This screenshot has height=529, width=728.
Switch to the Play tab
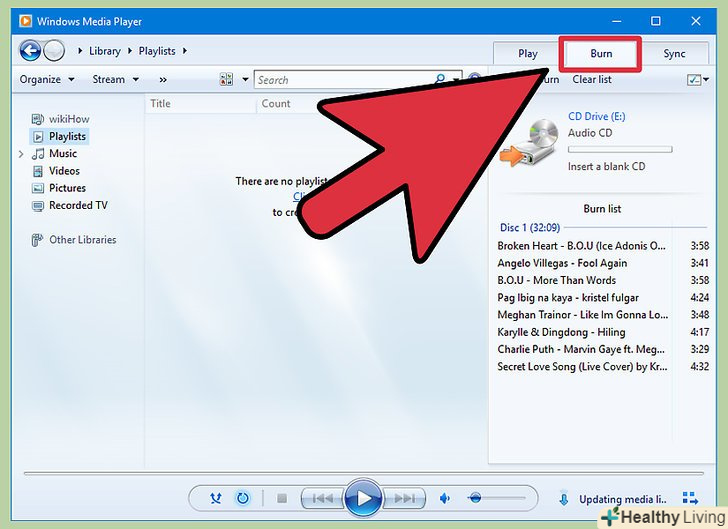coord(528,54)
